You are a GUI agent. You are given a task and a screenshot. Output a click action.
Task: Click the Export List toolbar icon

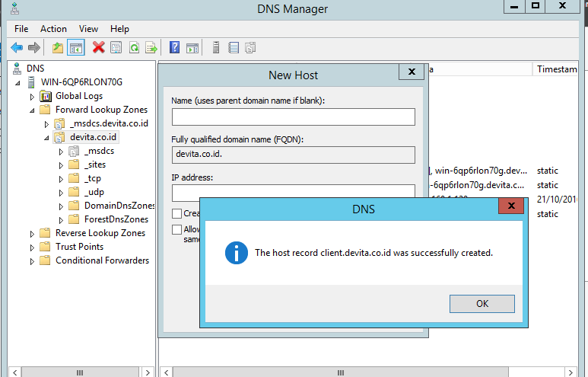click(151, 47)
